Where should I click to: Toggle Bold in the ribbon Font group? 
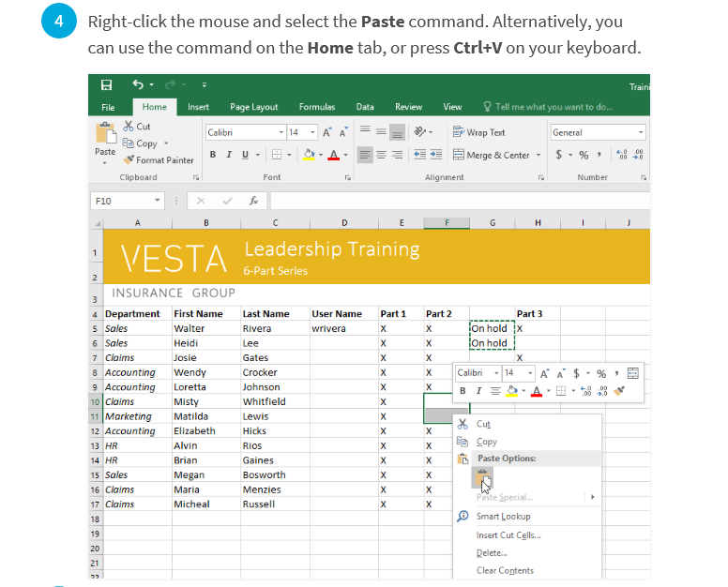click(213, 155)
